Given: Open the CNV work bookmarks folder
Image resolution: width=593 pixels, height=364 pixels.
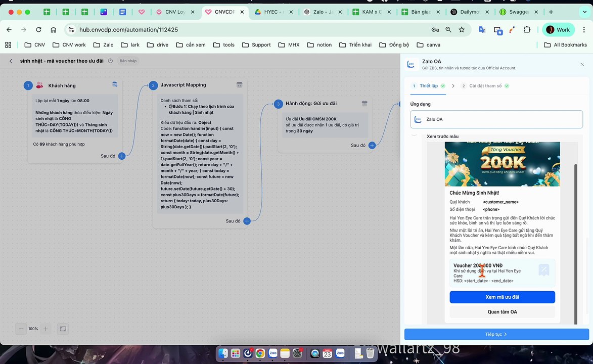Looking at the screenshot, I should coord(69,44).
